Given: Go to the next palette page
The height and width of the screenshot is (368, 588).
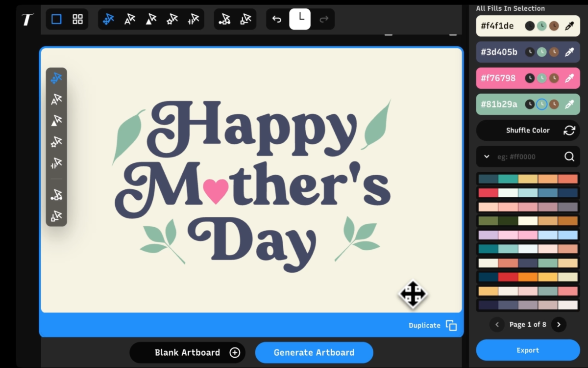Looking at the screenshot, I should [559, 324].
